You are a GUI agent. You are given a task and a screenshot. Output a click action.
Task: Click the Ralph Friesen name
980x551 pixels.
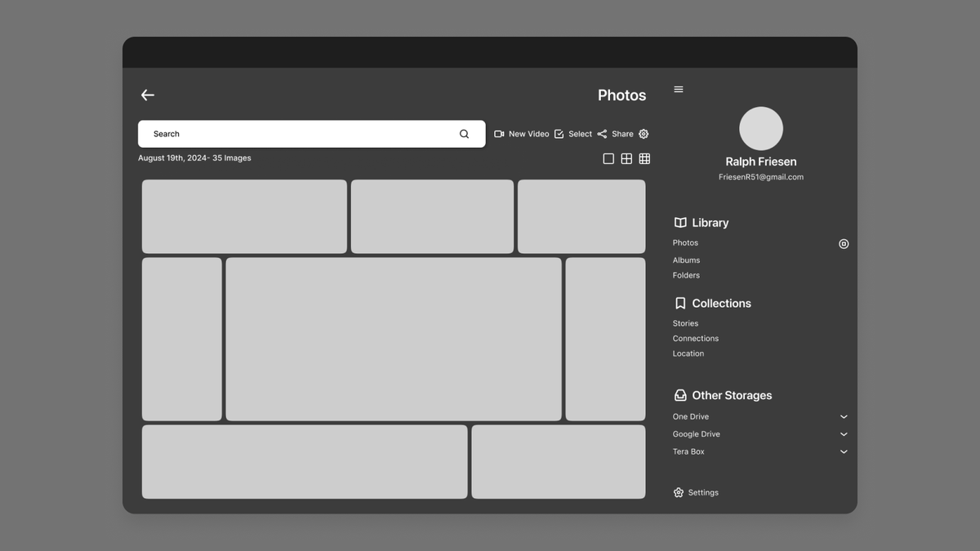pos(761,162)
